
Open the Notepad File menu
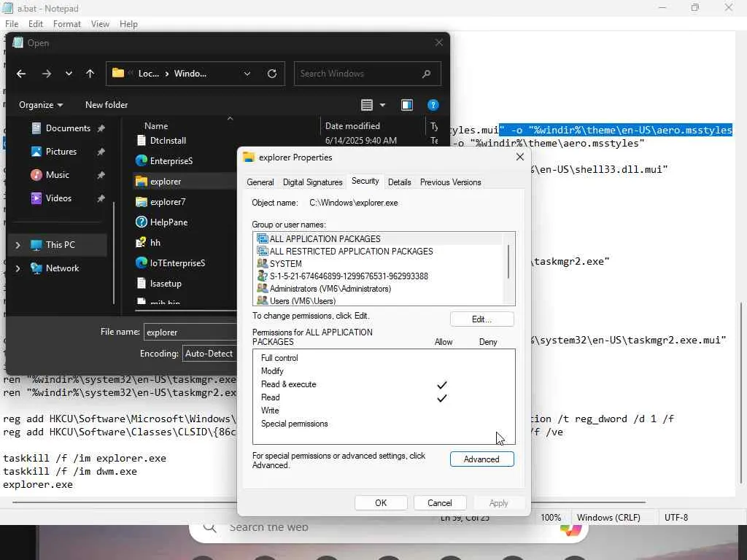point(12,24)
